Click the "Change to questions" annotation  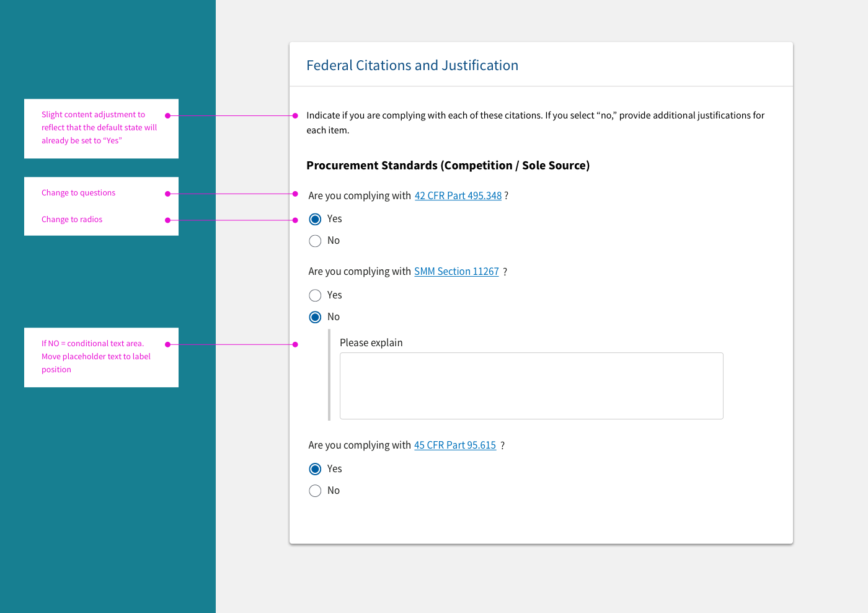(78, 193)
